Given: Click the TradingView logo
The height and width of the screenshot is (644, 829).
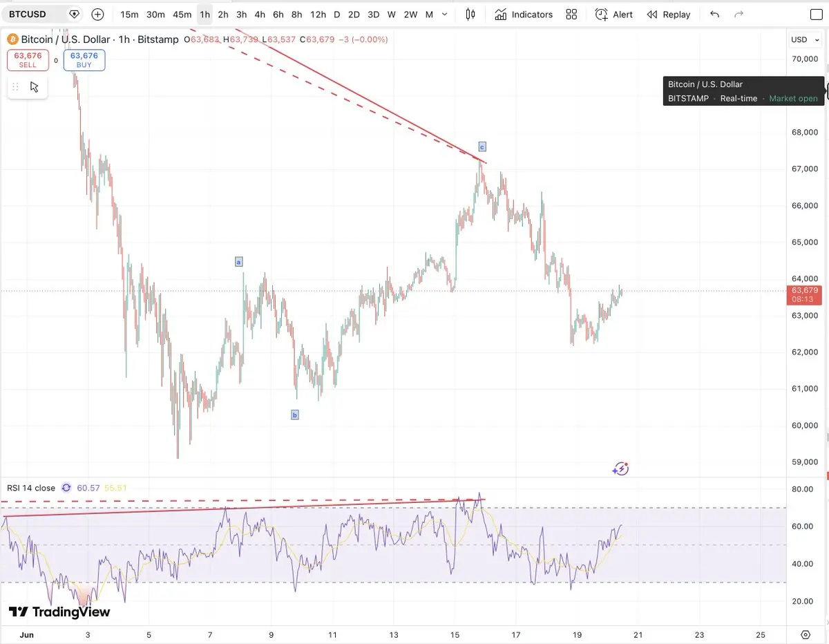Looking at the screenshot, I should point(59,612).
